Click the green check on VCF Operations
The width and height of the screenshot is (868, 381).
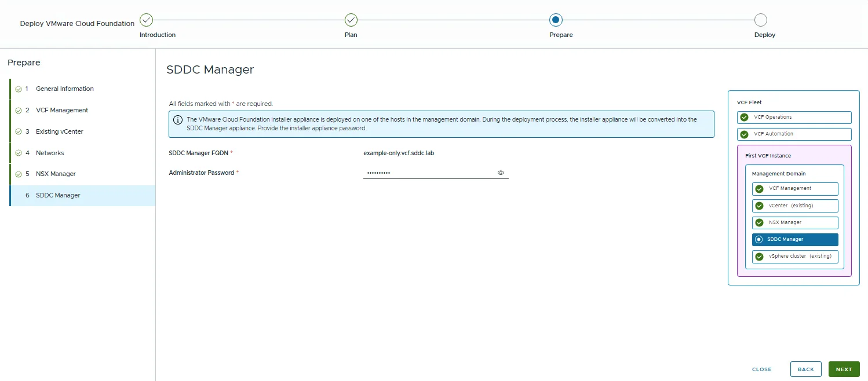click(745, 118)
